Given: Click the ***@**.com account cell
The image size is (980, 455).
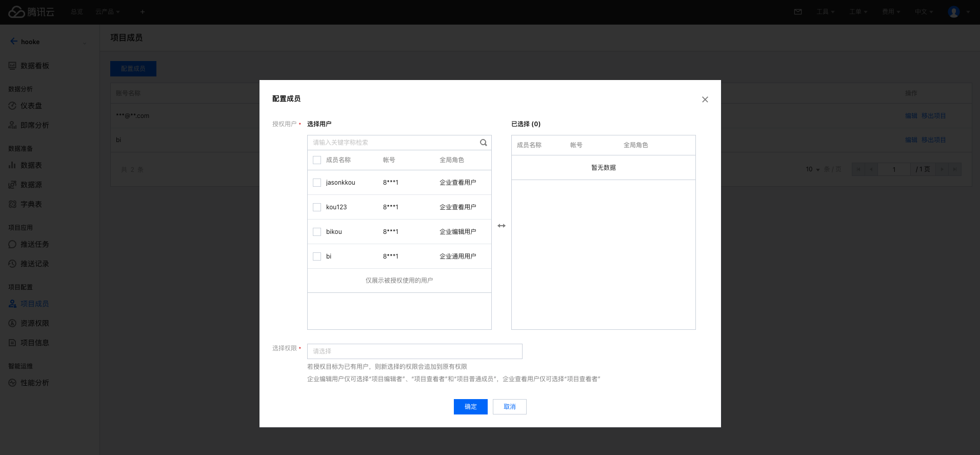Looking at the screenshot, I should 133,116.
